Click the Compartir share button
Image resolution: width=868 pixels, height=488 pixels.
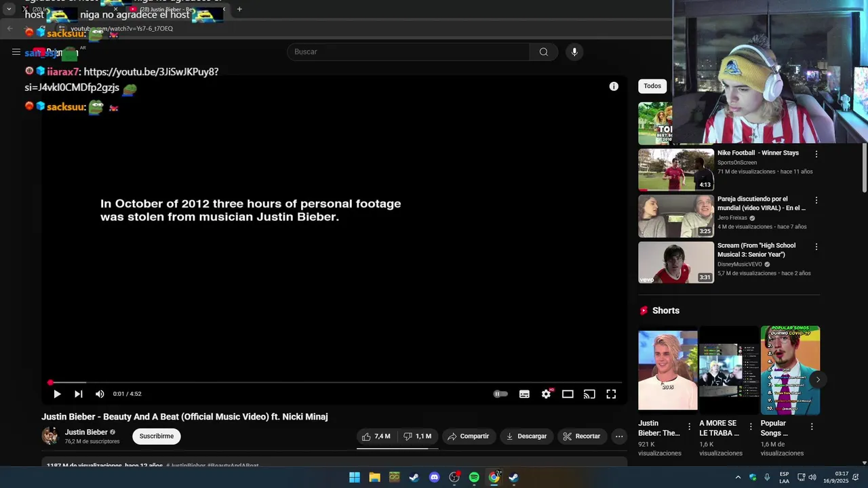coord(468,436)
